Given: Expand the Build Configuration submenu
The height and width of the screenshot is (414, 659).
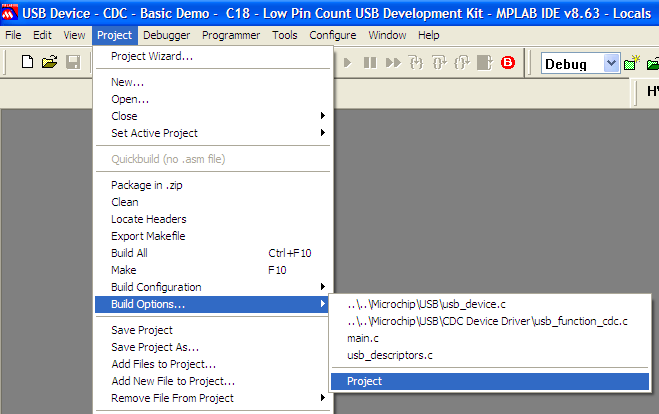Looking at the screenshot, I should pos(212,287).
